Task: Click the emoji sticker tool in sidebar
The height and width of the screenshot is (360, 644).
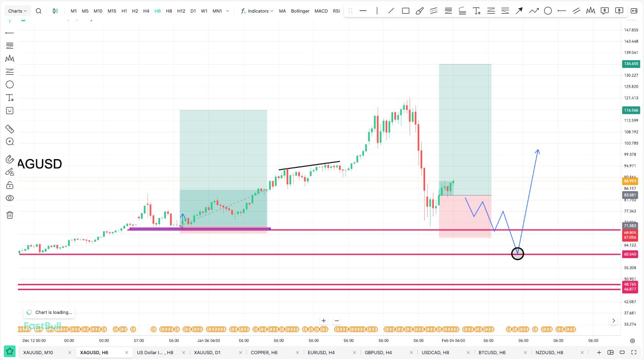Action: (9, 111)
